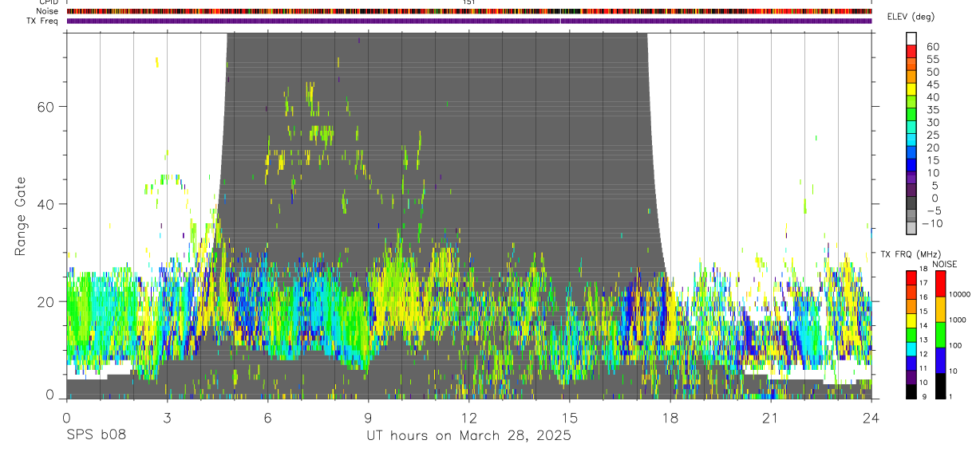Click the SPS b08 radar label
The width and height of the screenshot is (980, 452).
(96, 435)
